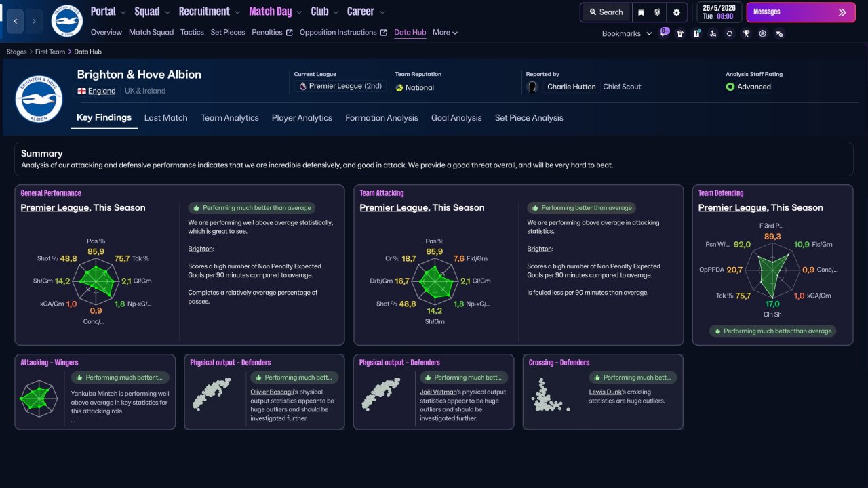Click the Team Attacking radar chart
This screenshot has width=868, height=488.
tap(435, 281)
